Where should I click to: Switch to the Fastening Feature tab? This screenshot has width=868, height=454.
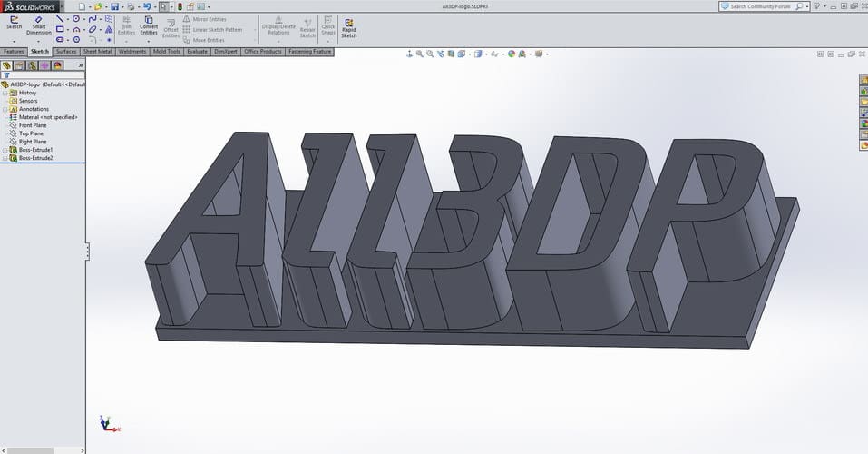(310, 52)
